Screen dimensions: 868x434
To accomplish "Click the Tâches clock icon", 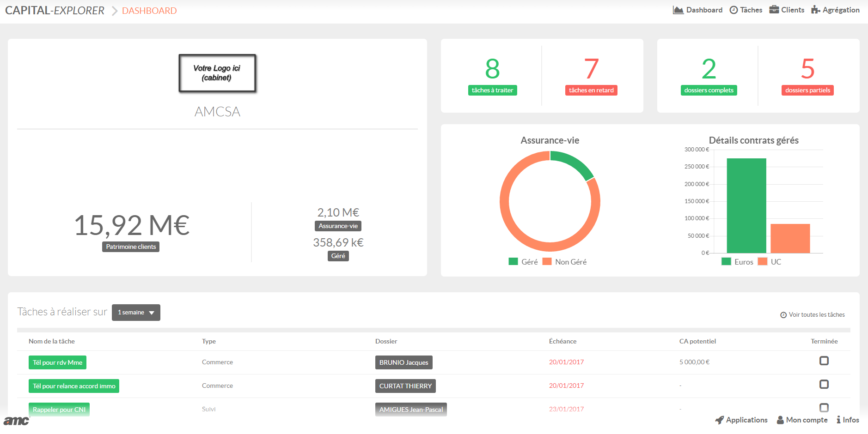I will click(x=734, y=10).
